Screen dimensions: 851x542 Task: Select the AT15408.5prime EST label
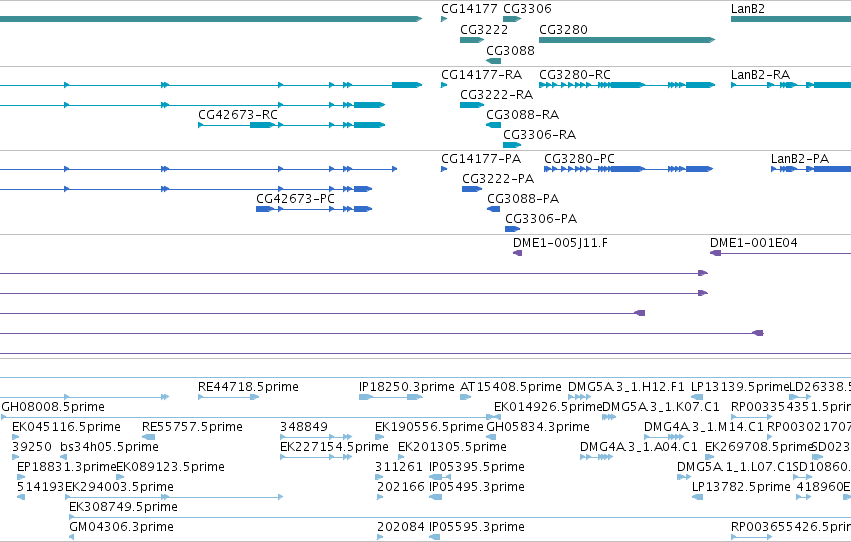pos(510,387)
